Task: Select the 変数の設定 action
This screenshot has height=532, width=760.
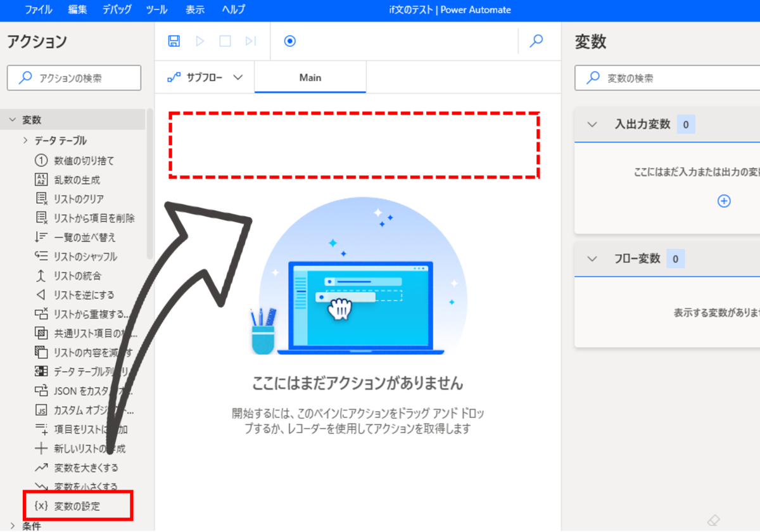Action: coord(76,506)
